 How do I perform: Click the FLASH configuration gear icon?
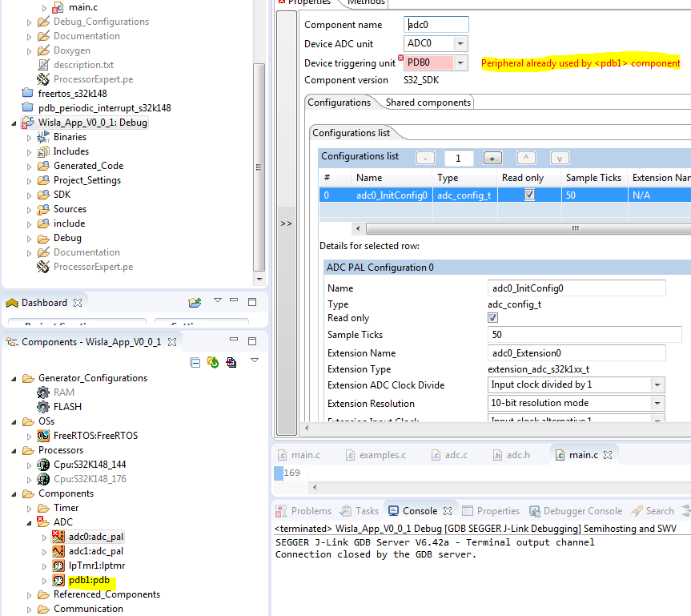coord(43,407)
